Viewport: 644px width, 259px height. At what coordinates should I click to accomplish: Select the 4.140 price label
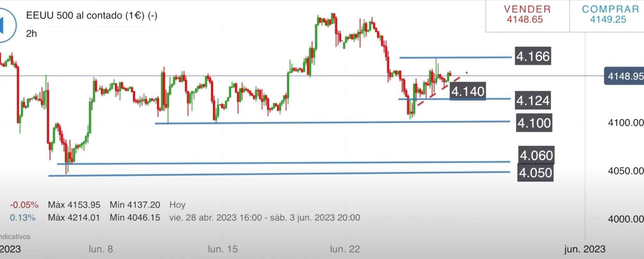tap(468, 91)
